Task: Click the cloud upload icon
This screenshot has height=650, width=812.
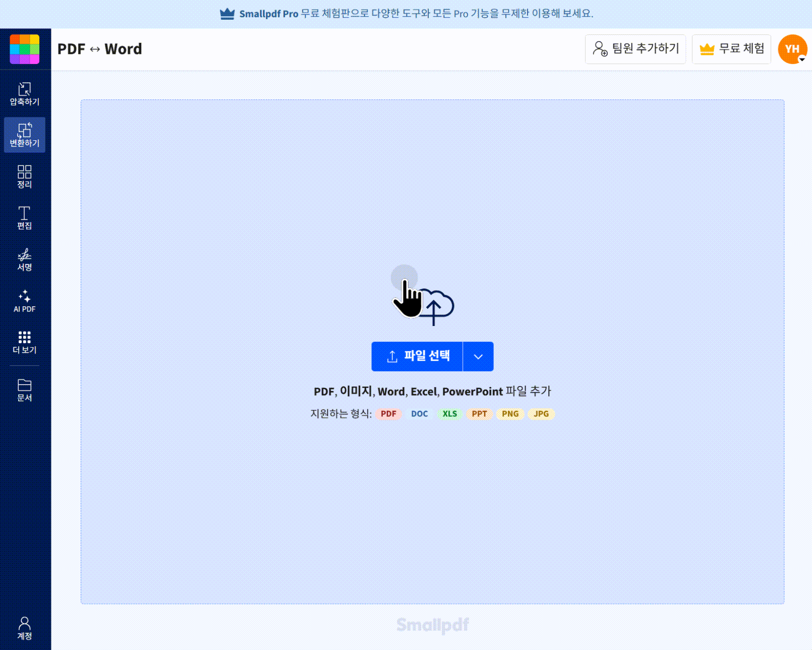Action: pos(435,306)
